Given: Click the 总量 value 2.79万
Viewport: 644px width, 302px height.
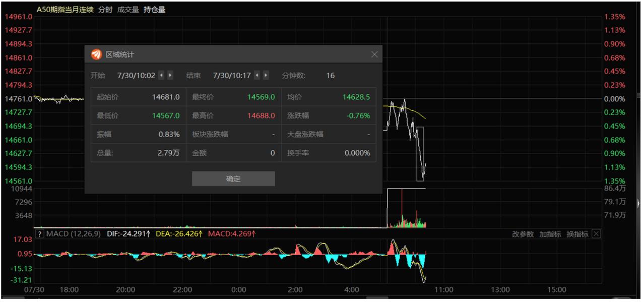Looking at the screenshot, I should [169, 153].
